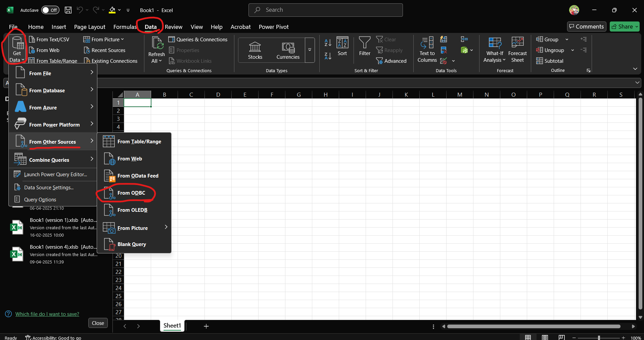Viewport: 644px width, 340px height.
Task: Expand the Data Types gallery arrow
Action: 310,50
